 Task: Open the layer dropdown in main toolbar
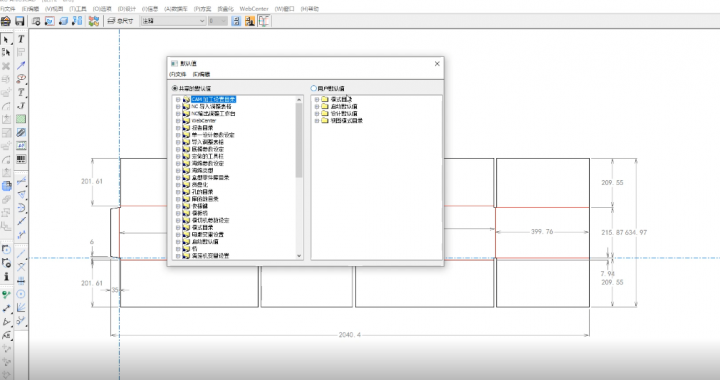(173, 21)
